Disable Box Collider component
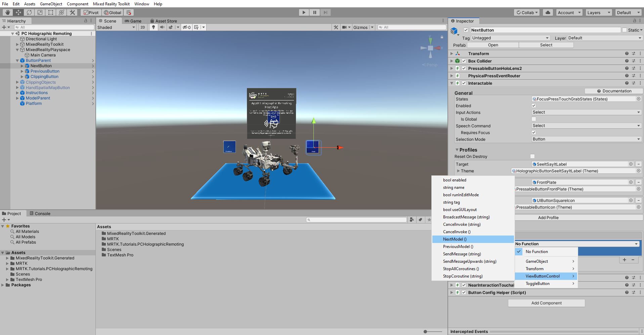 click(464, 61)
